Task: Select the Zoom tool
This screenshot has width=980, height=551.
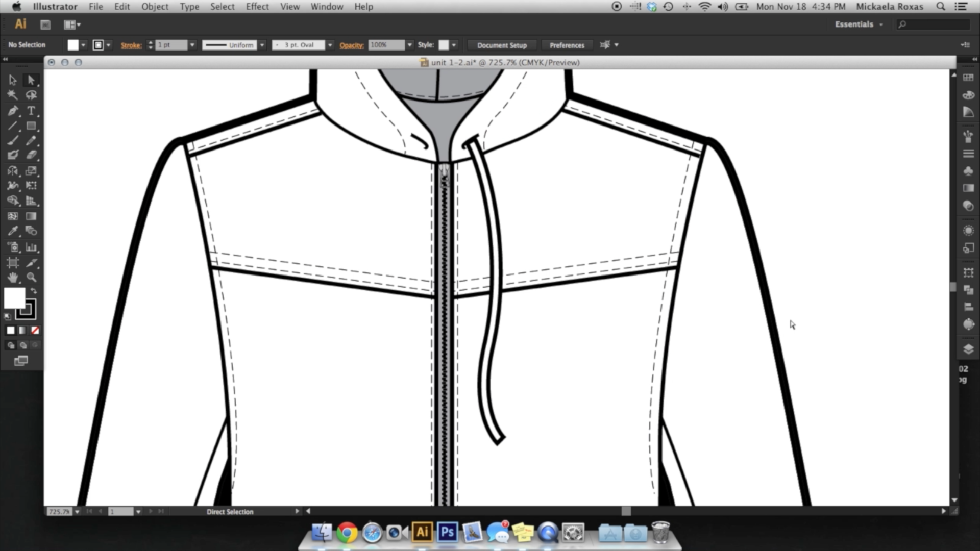Action: 31,278
